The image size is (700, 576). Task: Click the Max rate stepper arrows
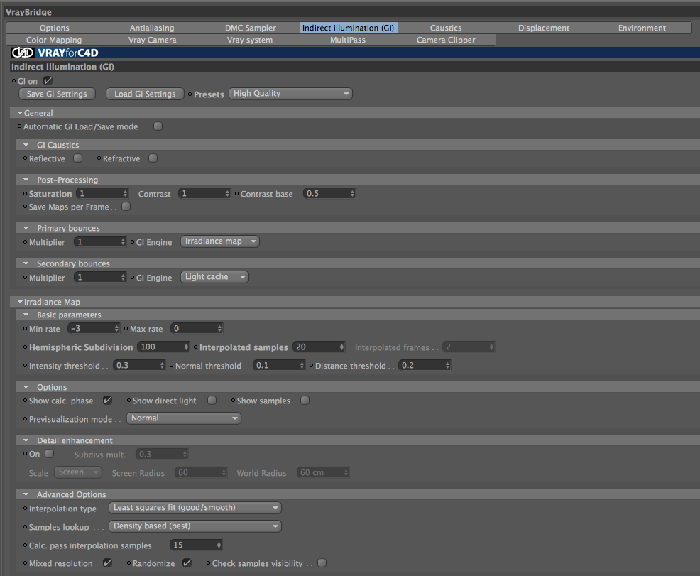220,329
